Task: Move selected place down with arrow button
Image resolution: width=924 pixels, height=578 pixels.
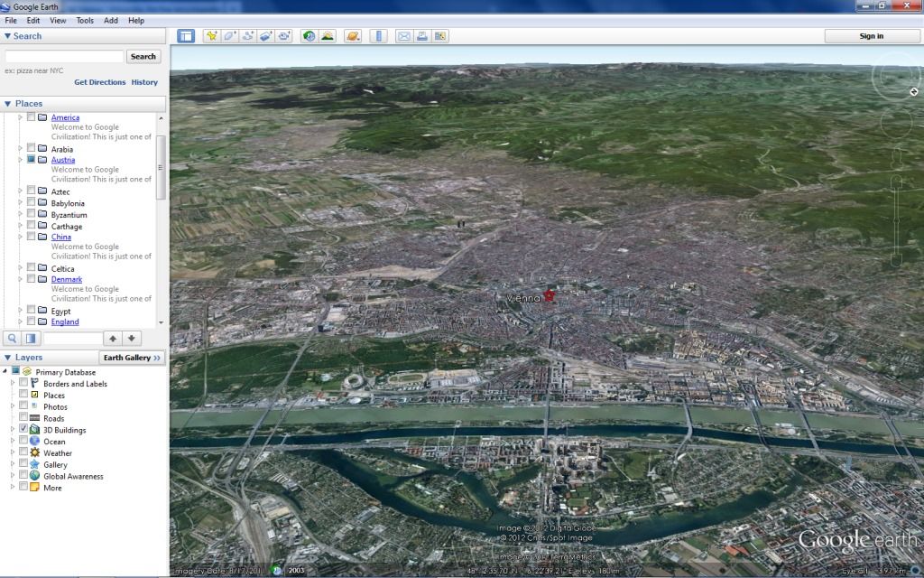Action: click(132, 339)
